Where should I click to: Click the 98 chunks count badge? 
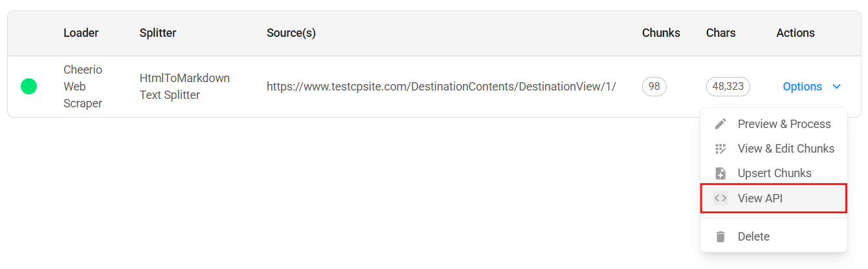[x=654, y=87]
